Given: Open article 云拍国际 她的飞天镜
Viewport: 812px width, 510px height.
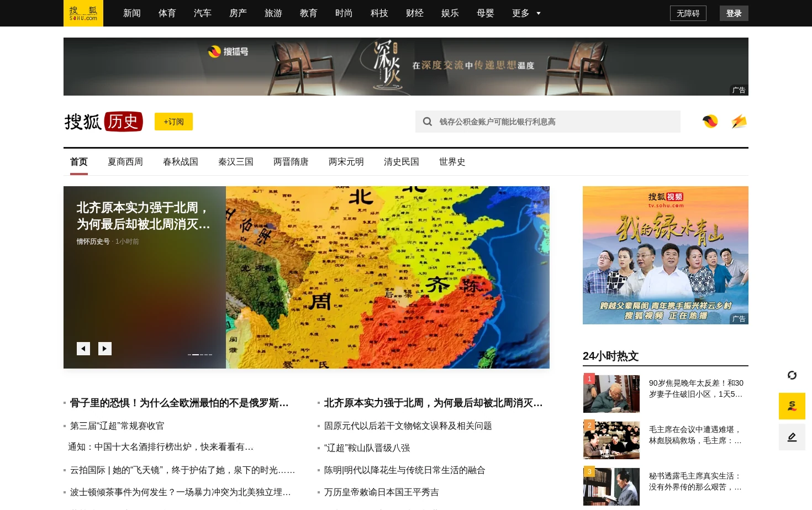Looking at the screenshot, I should click(x=183, y=470).
